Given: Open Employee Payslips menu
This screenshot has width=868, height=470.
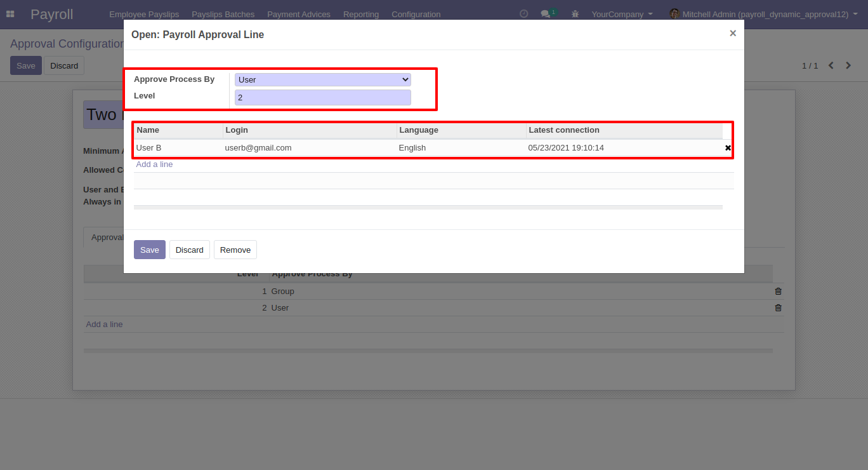Looking at the screenshot, I should 144,14.
